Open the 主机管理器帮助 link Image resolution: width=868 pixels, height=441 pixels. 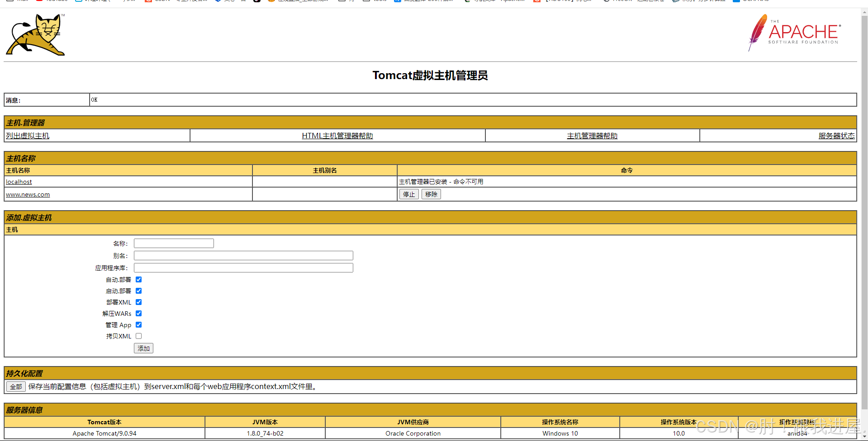coord(592,136)
